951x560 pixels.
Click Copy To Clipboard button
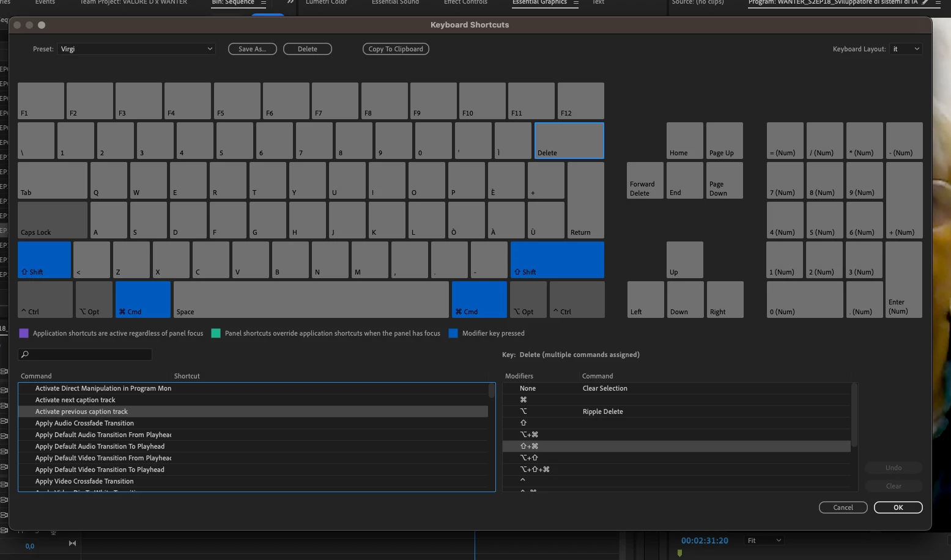396,49
